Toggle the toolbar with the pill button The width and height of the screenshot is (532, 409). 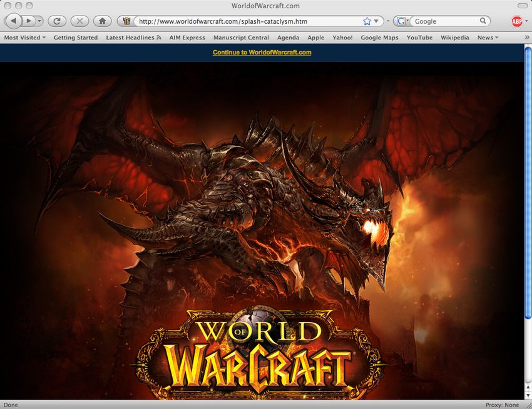(x=523, y=6)
